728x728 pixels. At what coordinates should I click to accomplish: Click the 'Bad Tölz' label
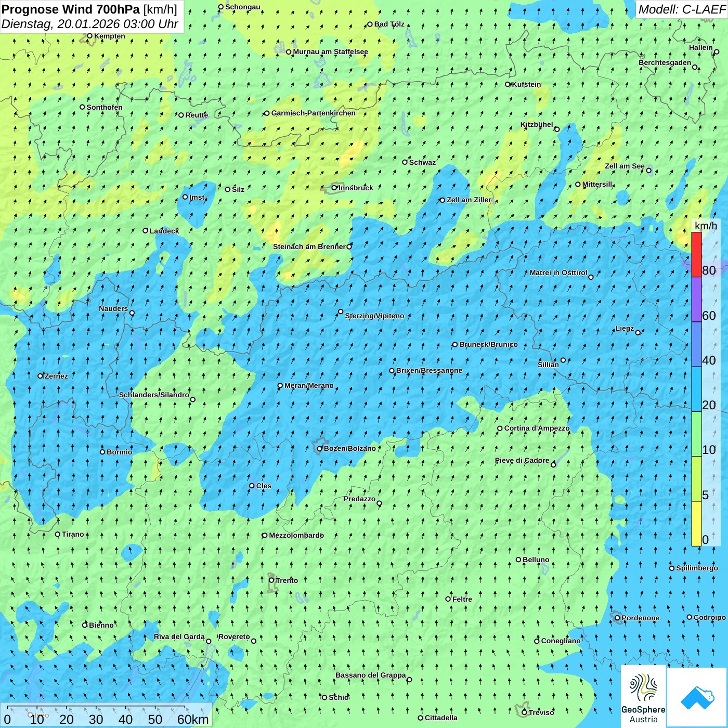389,24
